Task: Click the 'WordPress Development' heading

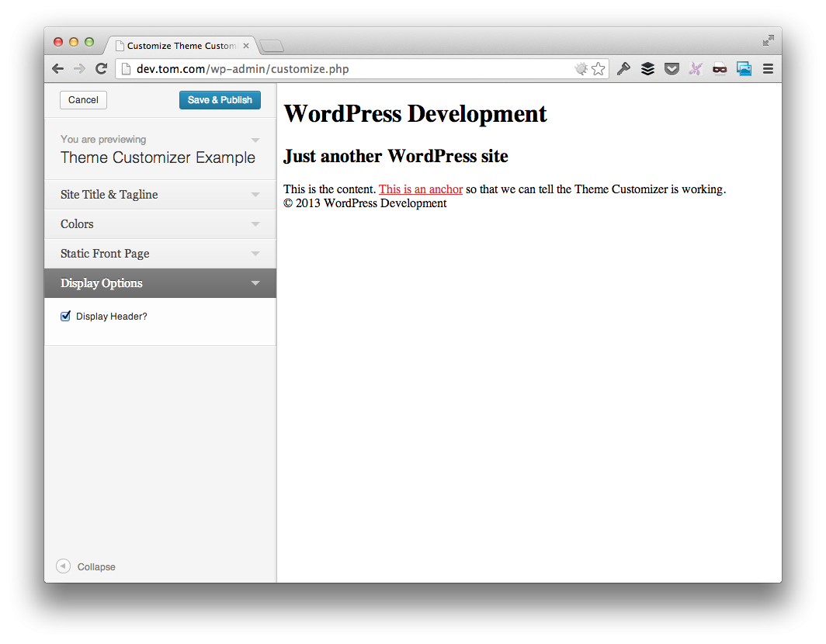Action: pyautogui.click(x=415, y=113)
